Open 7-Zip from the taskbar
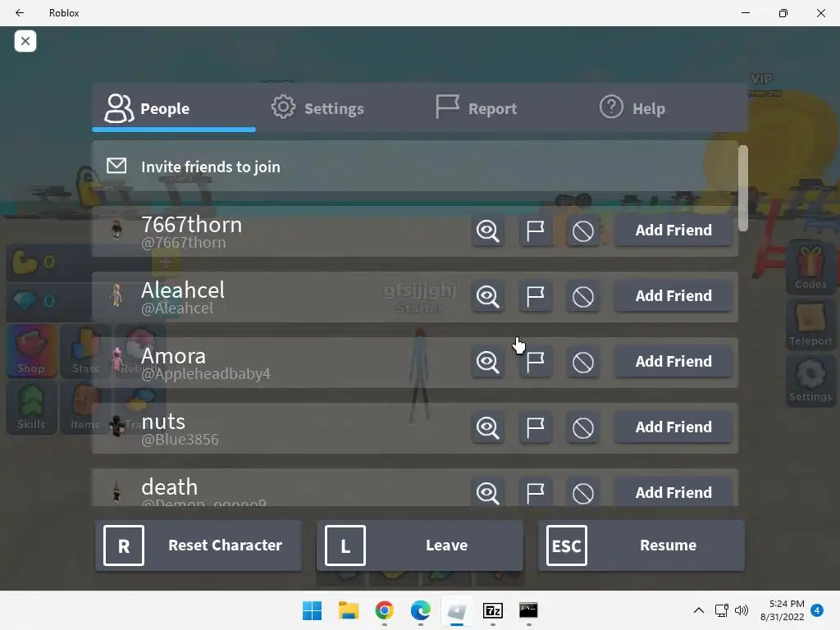840x630 pixels. [x=493, y=610]
